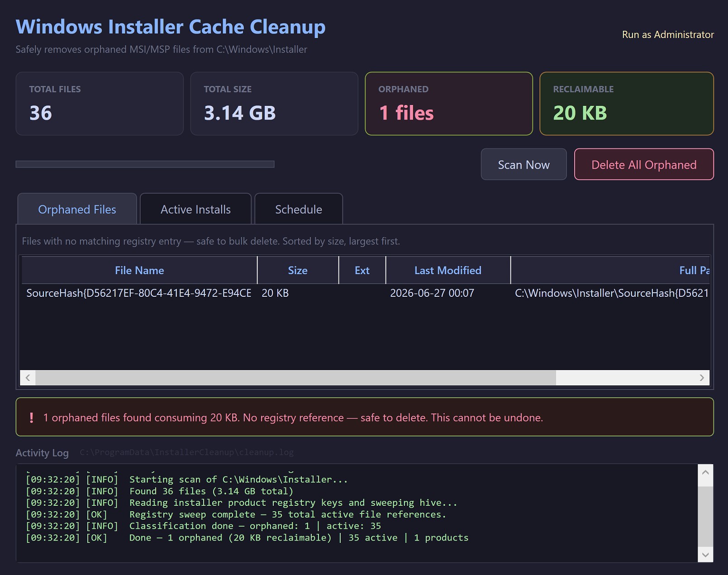
Task: Sort by File Name column header
Action: tap(139, 270)
